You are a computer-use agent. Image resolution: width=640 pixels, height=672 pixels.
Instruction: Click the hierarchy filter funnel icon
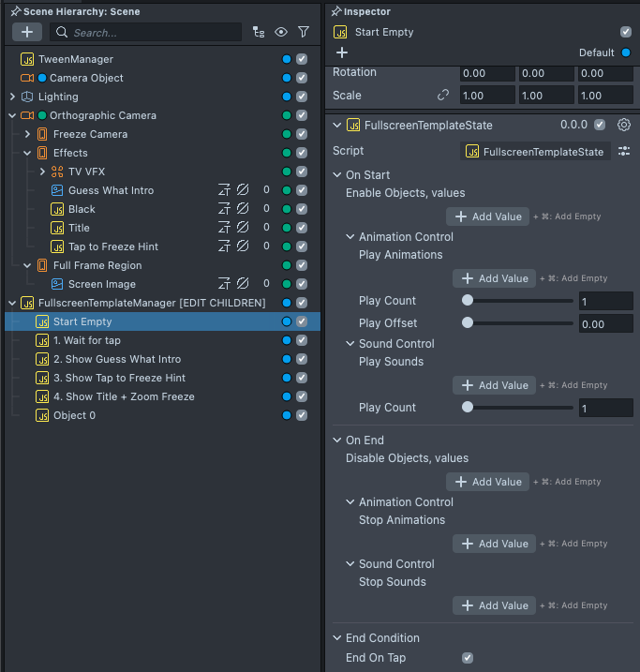point(304,32)
